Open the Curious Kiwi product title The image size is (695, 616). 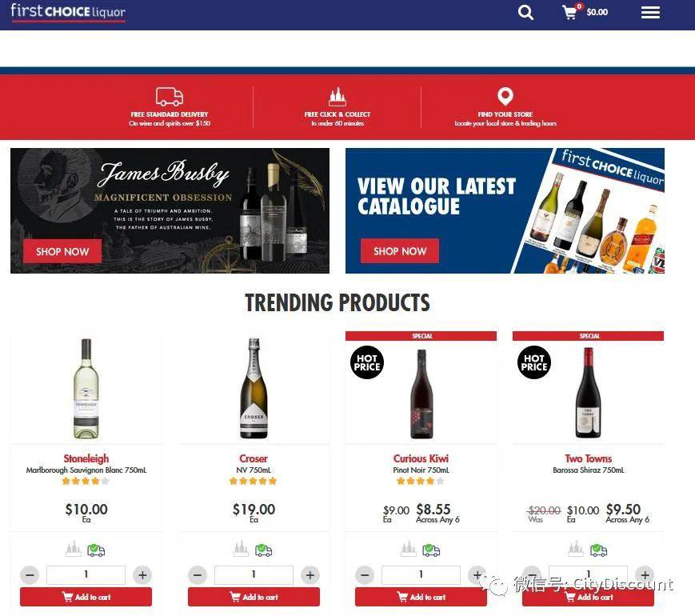(x=421, y=458)
